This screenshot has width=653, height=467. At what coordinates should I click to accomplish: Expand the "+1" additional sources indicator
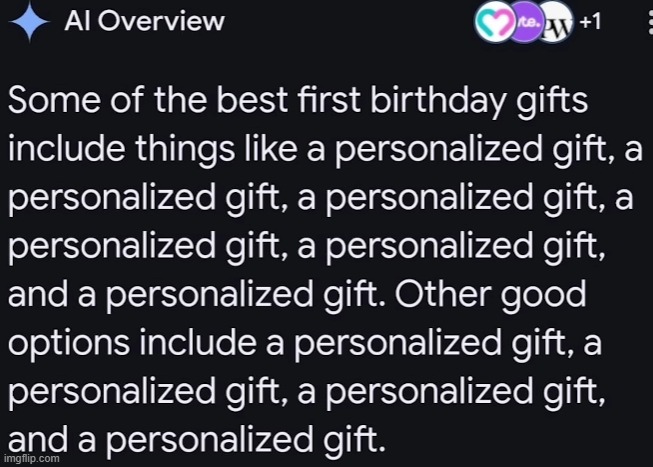pyautogui.click(x=591, y=21)
